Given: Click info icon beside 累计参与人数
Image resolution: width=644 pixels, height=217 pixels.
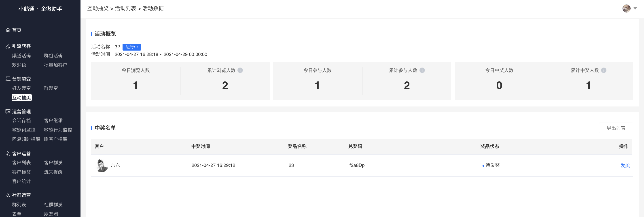Looking at the screenshot, I should point(422,70).
